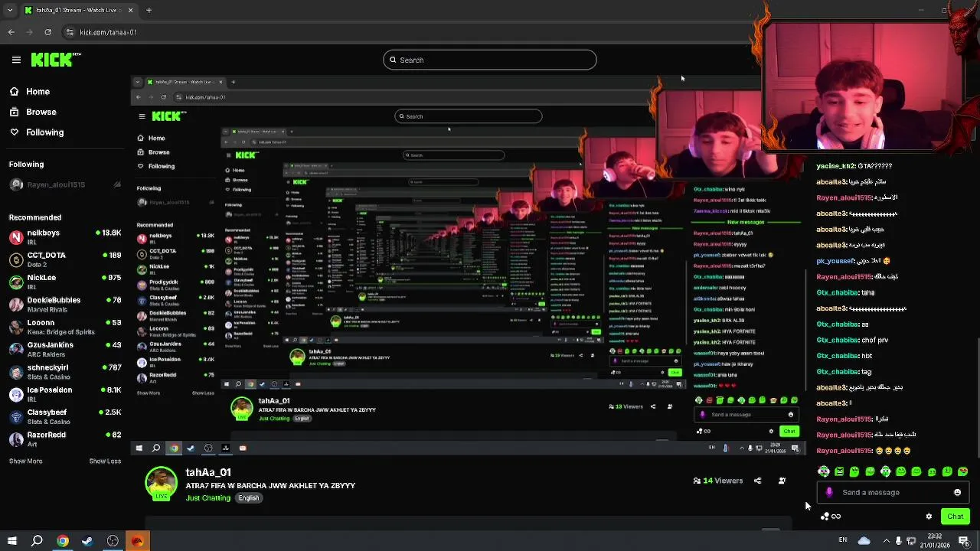Click the EN language indicator in the tray
The width and height of the screenshot is (980, 551).
pyautogui.click(x=843, y=540)
